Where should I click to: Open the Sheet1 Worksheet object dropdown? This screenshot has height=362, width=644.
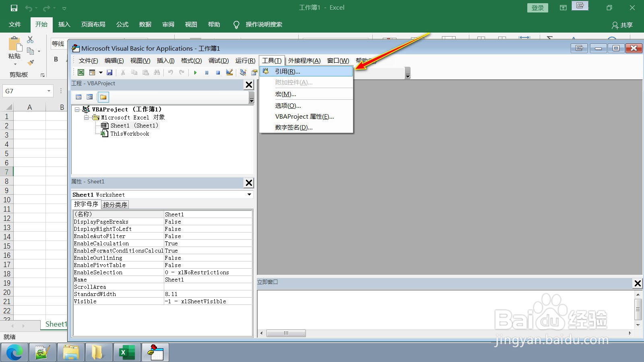[249, 195]
